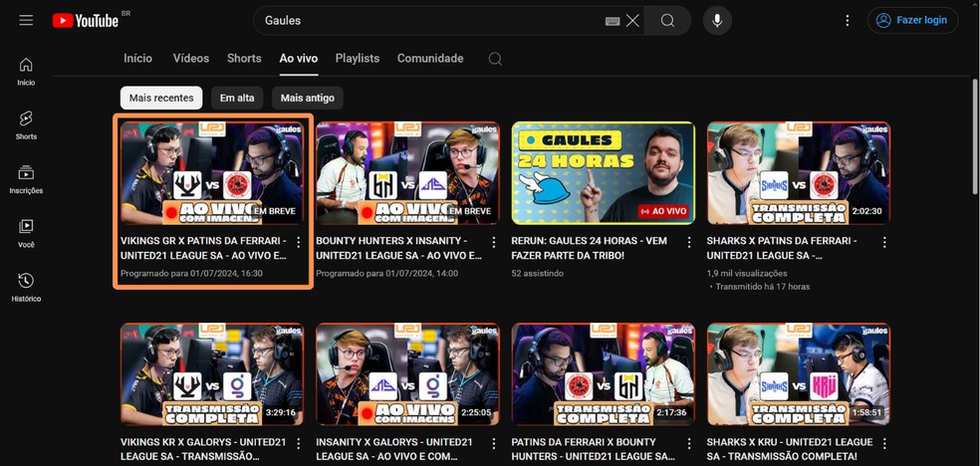This screenshot has width=980, height=466.
Task: Click title PATINS DA FERRARI X BOUNTY HUNTERS
Action: point(594,449)
